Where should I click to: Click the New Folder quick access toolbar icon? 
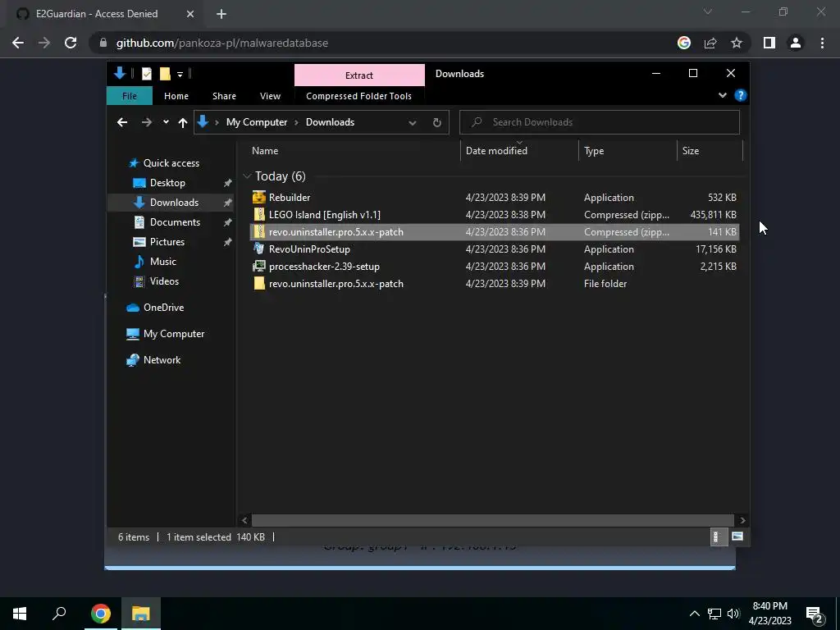click(x=165, y=74)
